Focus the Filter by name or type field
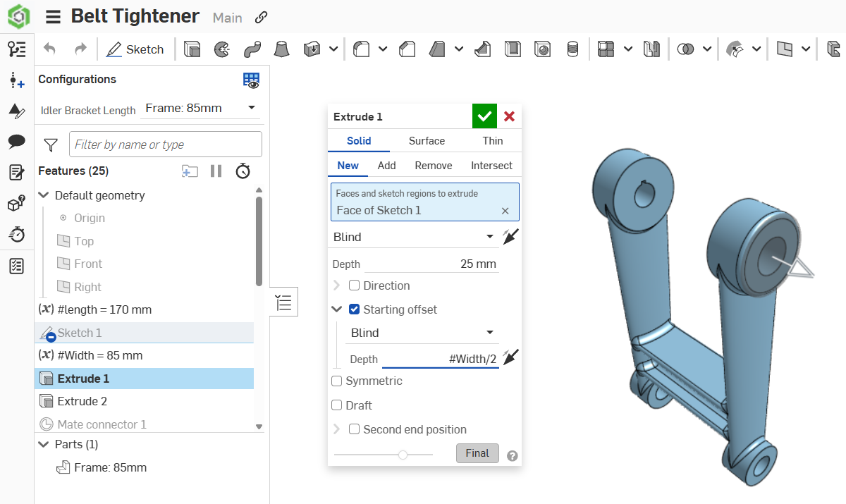Screen dimensions: 846x504 (166, 145)
